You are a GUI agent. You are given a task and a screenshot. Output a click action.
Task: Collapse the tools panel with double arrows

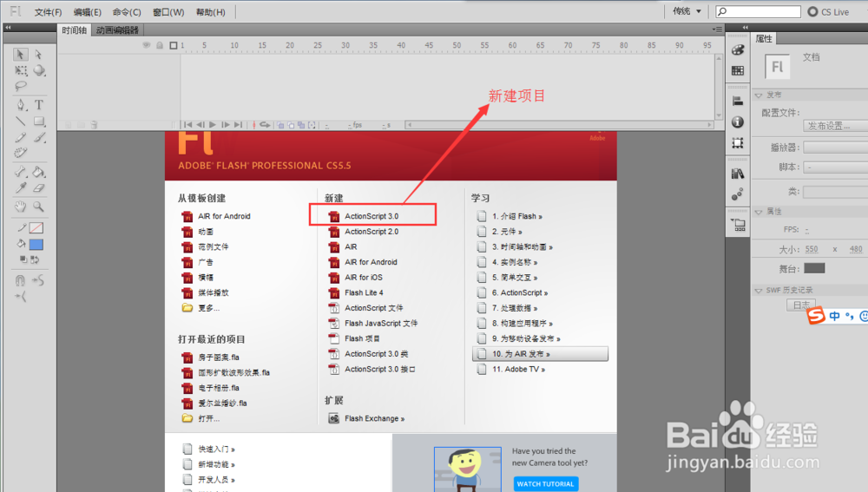pyautogui.click(x=9, y=27)
